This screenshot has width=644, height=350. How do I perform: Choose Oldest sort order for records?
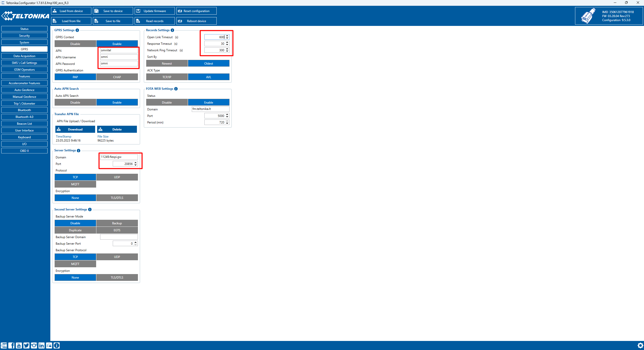(208, 63)
